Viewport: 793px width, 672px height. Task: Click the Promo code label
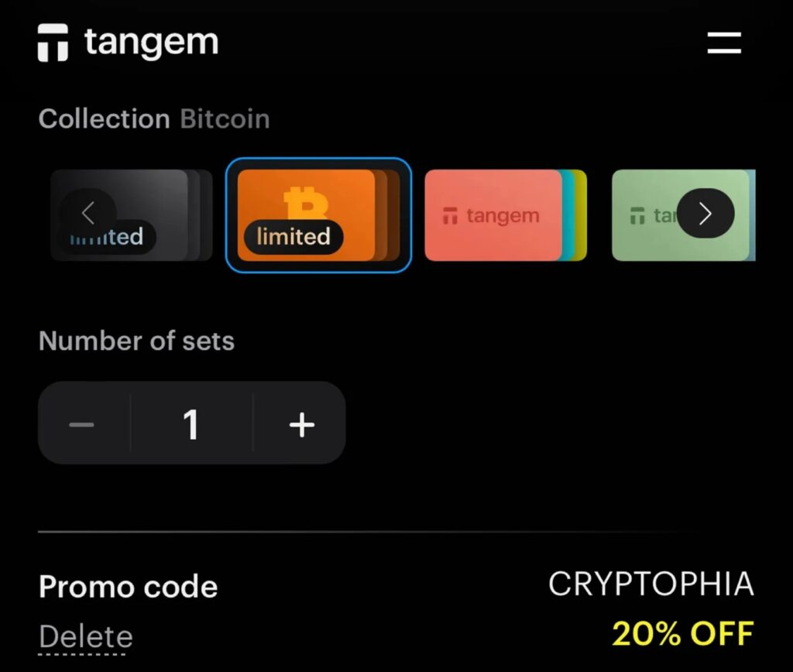coord(128,587)
